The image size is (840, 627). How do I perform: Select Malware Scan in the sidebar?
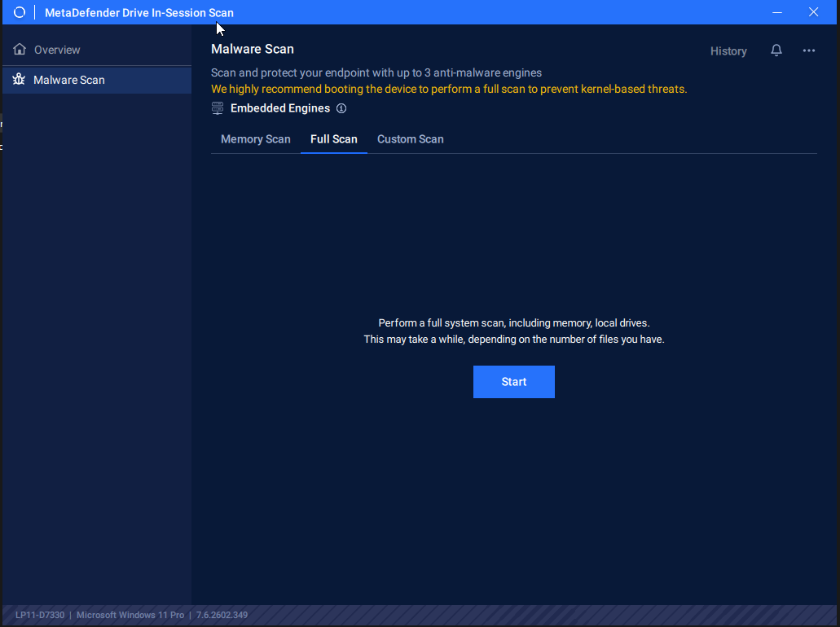click(x=69, y=80)
